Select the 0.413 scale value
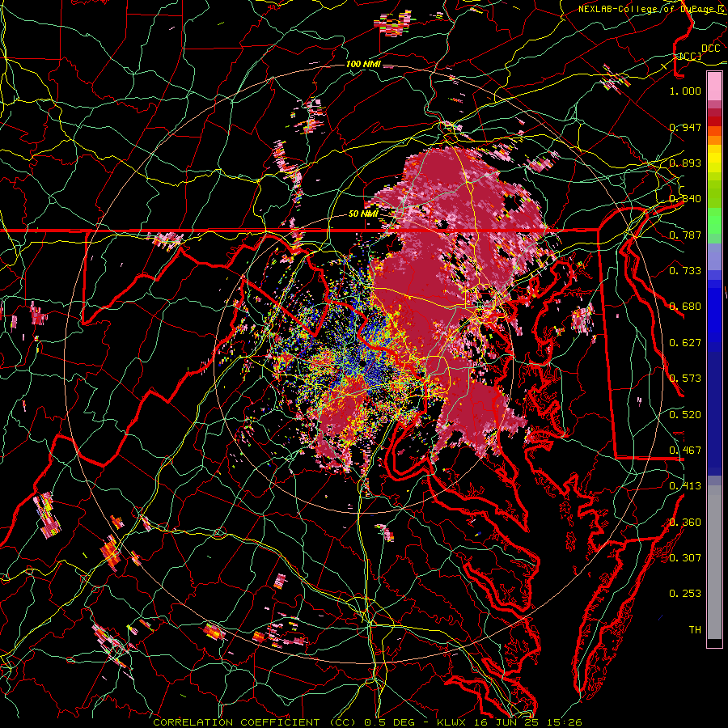This screenshot has height=728, width=728. coord(685,486)
